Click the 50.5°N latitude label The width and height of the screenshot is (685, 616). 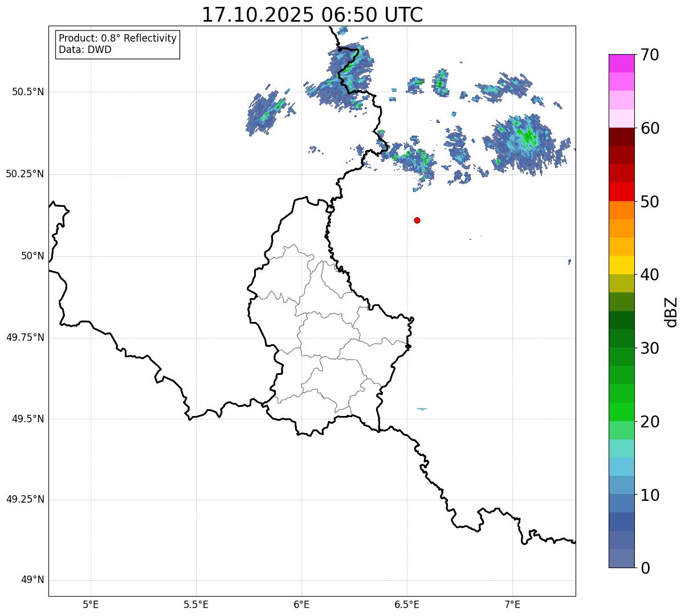pos(27,92)
